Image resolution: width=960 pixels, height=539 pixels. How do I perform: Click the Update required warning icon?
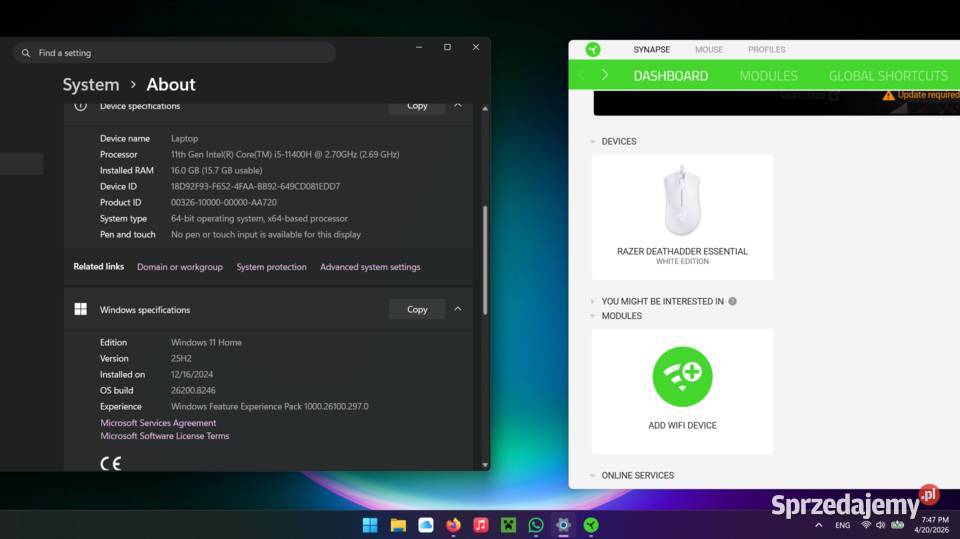point(888,95)
